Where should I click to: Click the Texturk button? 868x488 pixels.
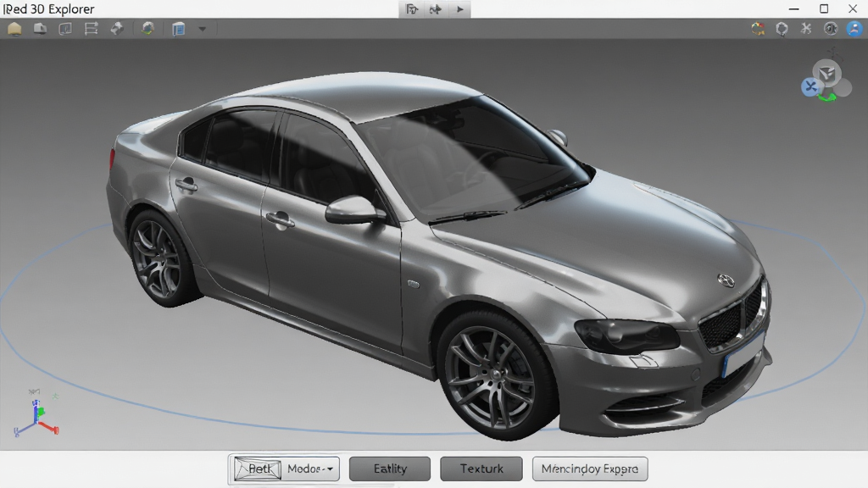tap(481, 469)
